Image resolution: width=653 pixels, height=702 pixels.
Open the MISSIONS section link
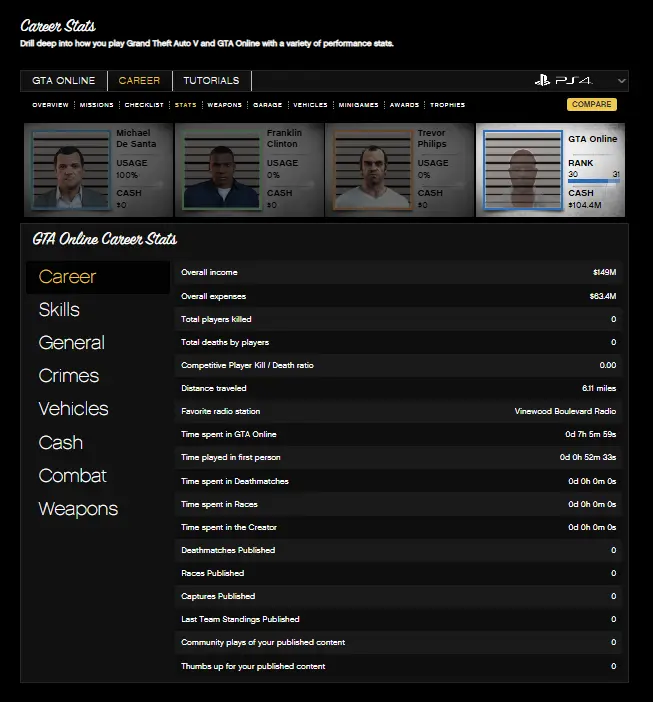pos(96,105)
